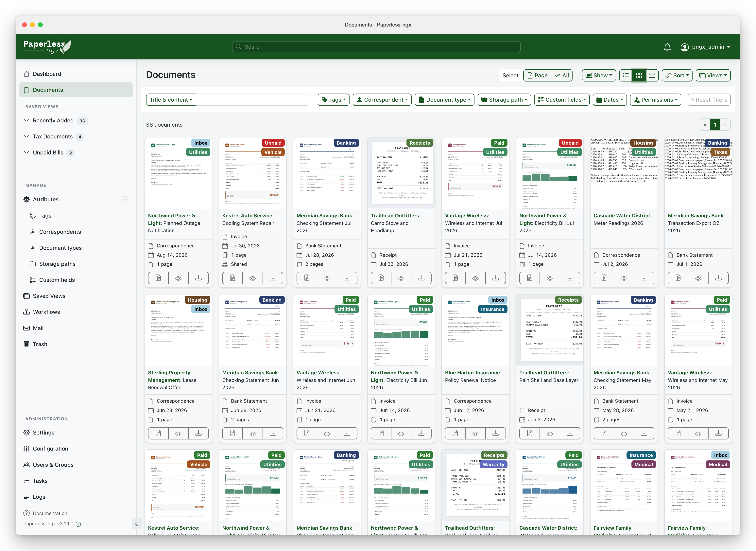
Task: Filter by the red Unpaid tag on Electricity Bill Jul 2026
Action: pyautogui.click(x=570, y=143)
